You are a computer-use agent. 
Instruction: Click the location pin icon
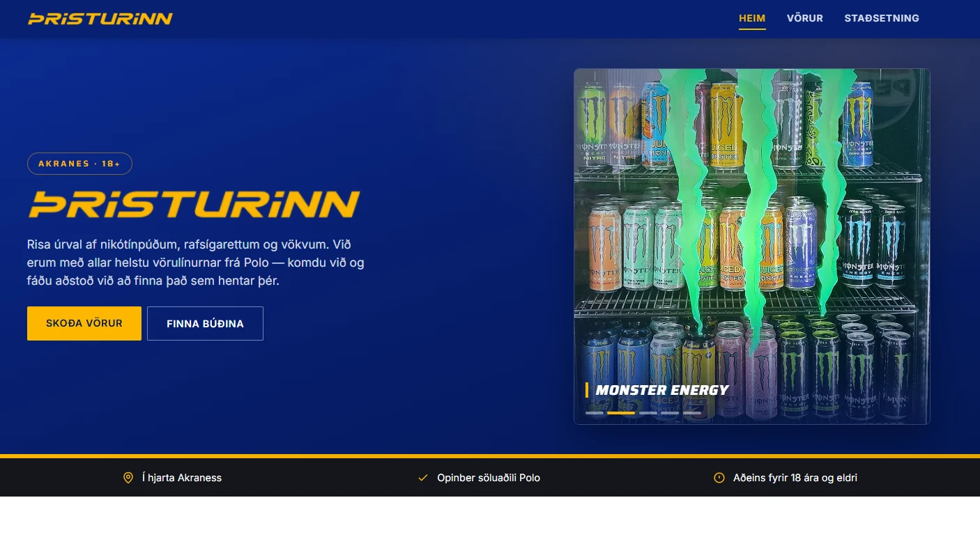tap(128, 478)
